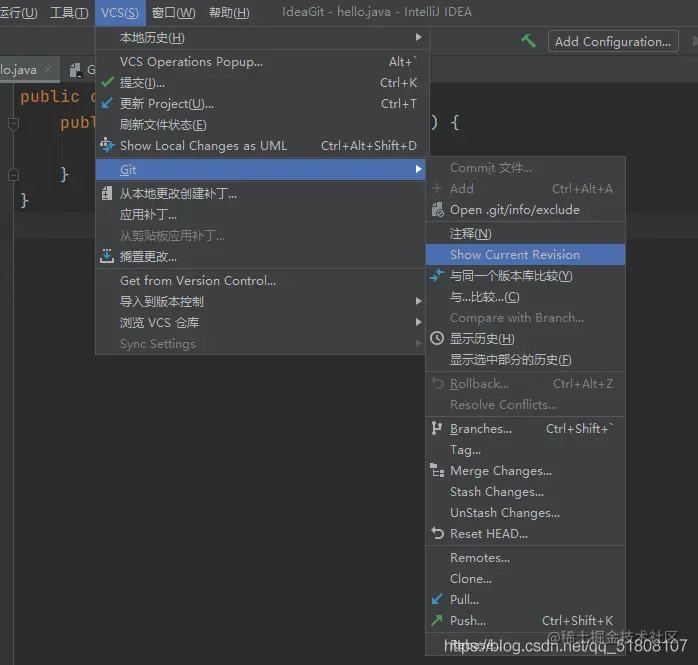
Task: Open the 窗口(W) menu
Action: coord(174,12)
